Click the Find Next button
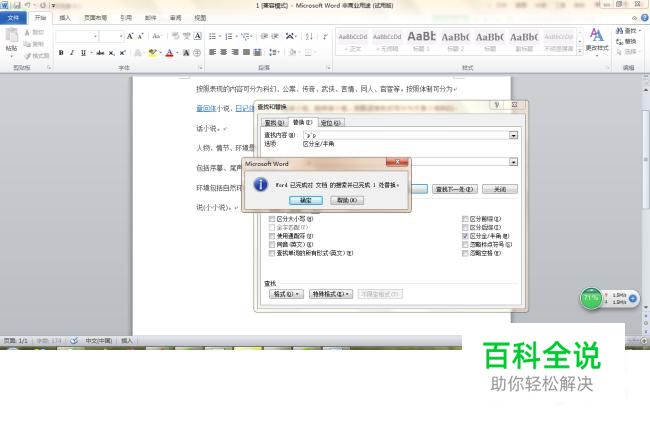Screen dimensions: 650x427 (454, 189)
